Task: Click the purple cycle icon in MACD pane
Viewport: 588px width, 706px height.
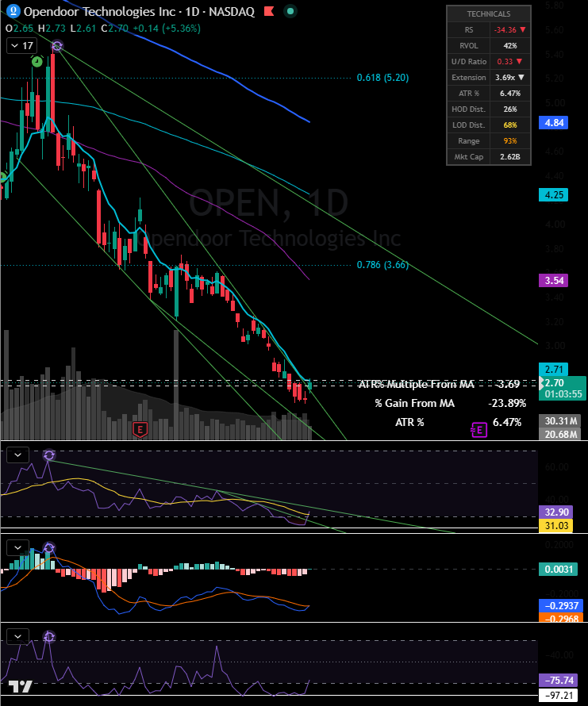Action: point(49,548)
